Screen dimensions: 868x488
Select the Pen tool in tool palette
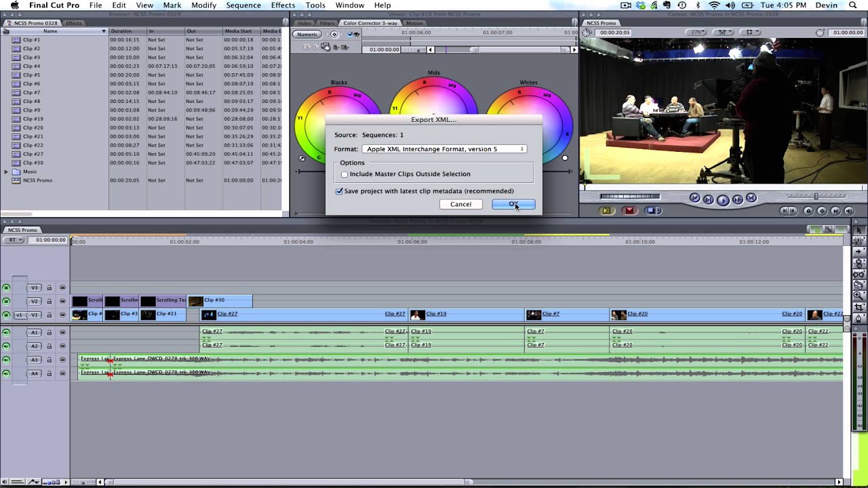coord(859,317)
